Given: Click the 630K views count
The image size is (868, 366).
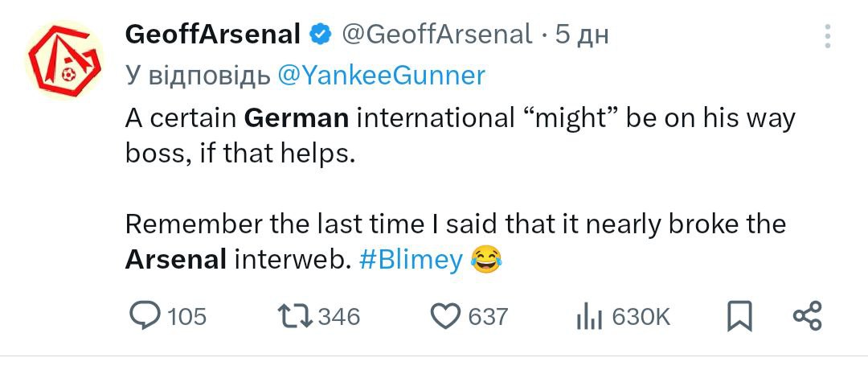Looking at the screenshot, I should (641, 317).
